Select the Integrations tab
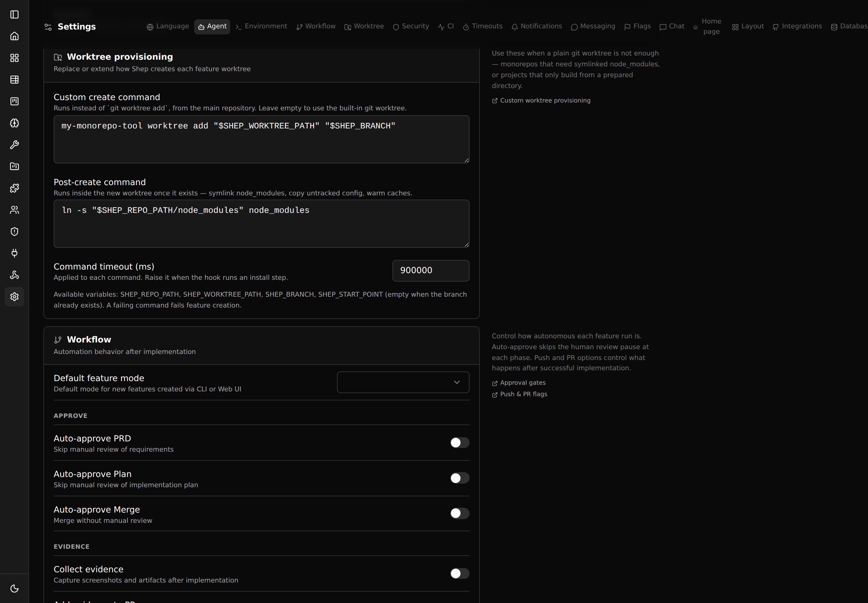 797,27
